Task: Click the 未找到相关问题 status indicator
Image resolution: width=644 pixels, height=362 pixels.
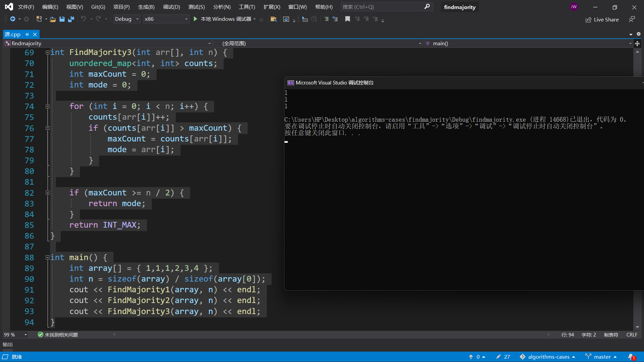Action: pos(58,335)
